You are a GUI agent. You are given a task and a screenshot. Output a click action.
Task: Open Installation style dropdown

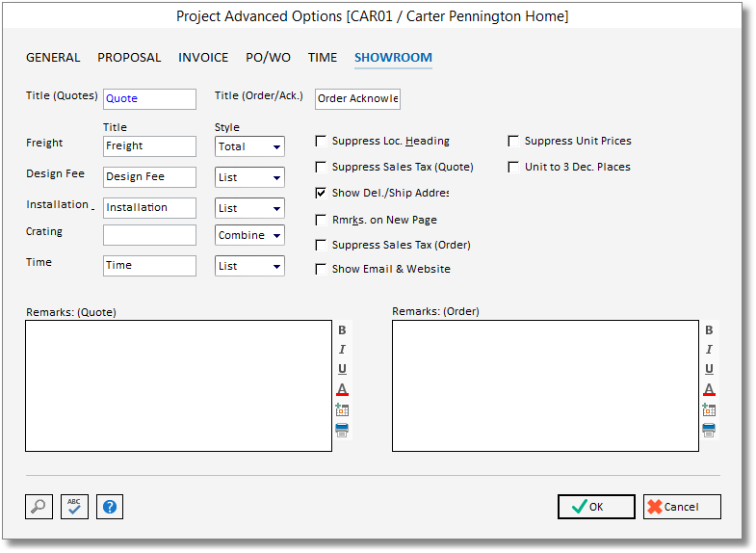(249, 208)
